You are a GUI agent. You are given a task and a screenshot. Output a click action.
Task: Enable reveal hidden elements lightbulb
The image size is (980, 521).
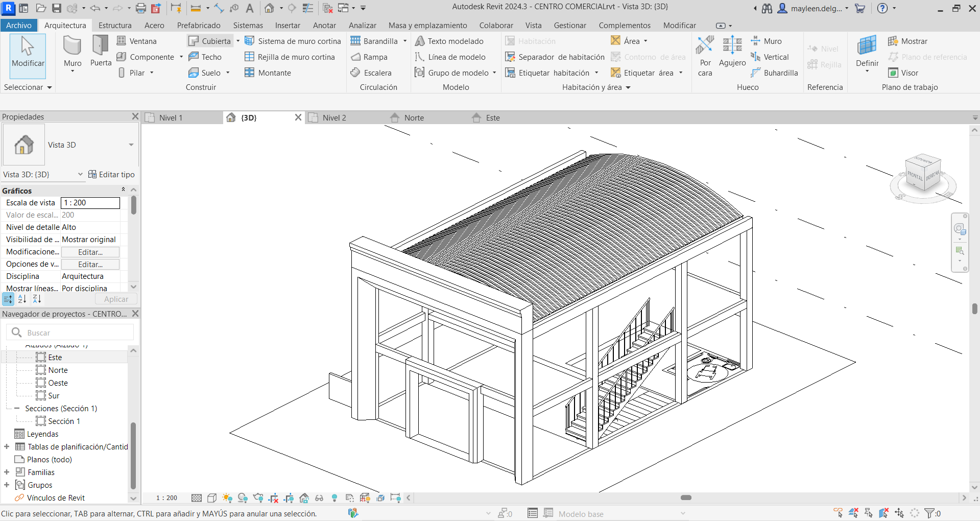pyautogui.click(x=334, y=498)
